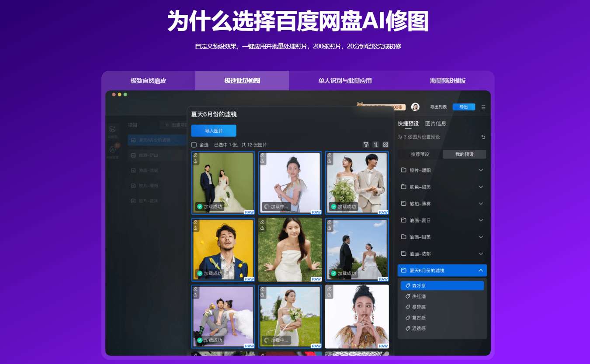Click the edit pencil on the blue-sky couple photo

coord(330,222)
